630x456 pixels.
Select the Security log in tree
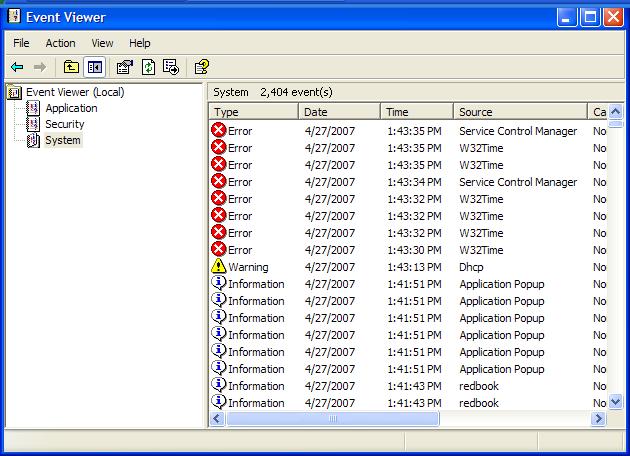tap(65, 124)
